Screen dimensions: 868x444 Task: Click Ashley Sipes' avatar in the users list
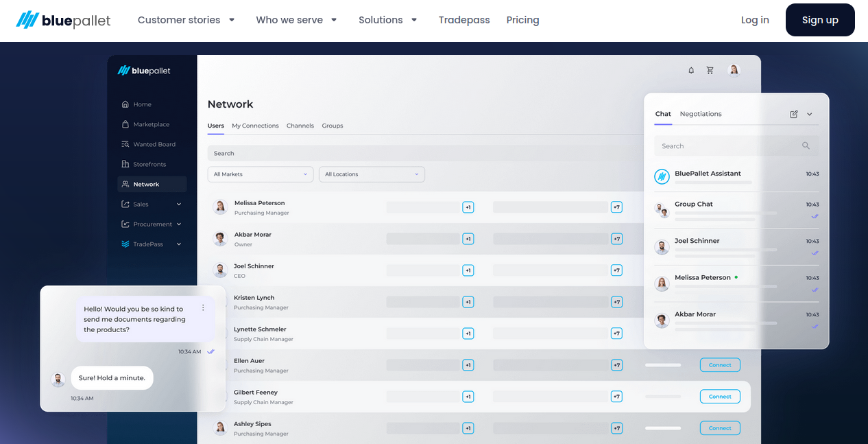click(220, 428)
